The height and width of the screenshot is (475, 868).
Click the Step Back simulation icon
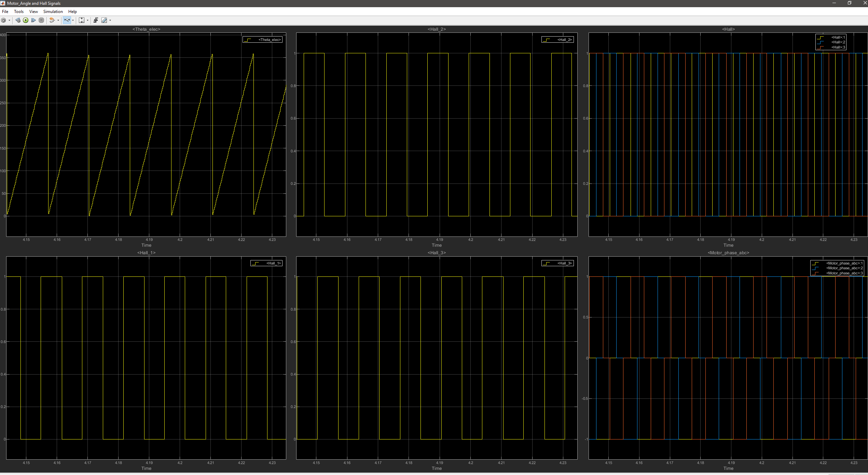tap(18, 21)
